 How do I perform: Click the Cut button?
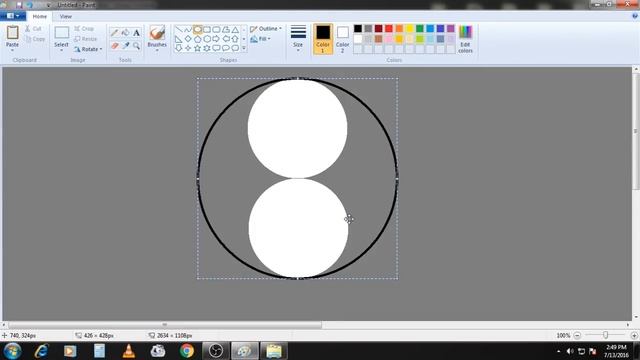33,29
